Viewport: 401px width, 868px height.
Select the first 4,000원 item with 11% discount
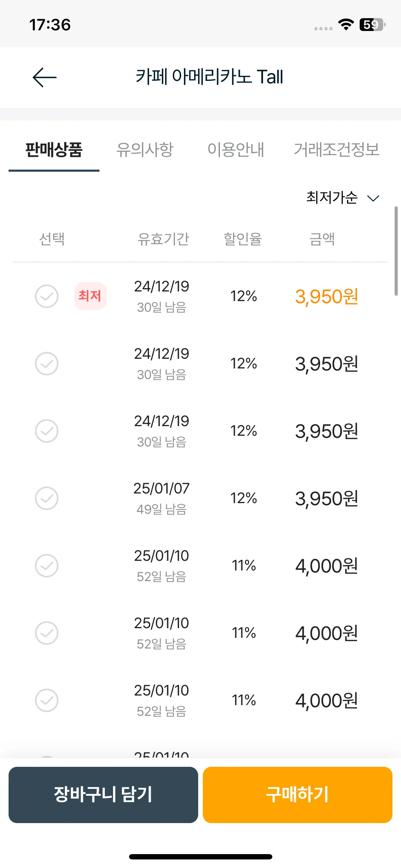pyautogui.click(x=47, y=565)
